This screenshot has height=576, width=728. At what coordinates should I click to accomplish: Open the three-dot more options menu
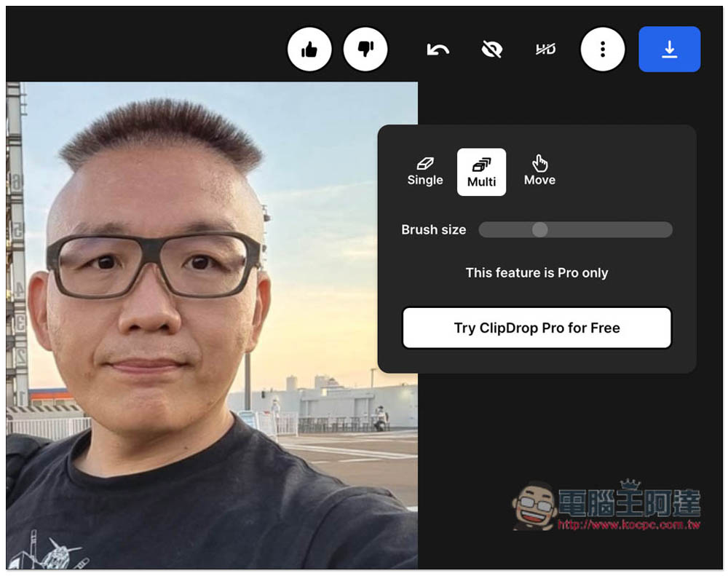point(603,50)
